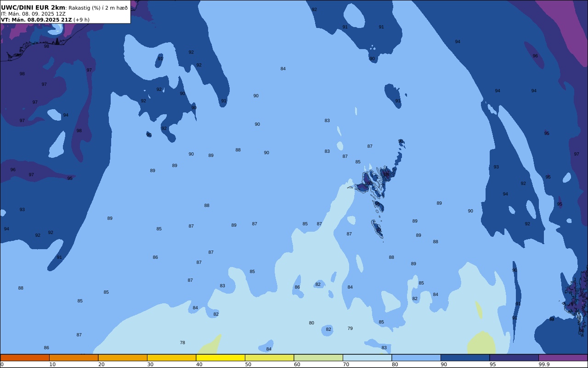Click the 10–20 orange legend swatch
This screenshot has height=368, width=588.
pos(74,357)
